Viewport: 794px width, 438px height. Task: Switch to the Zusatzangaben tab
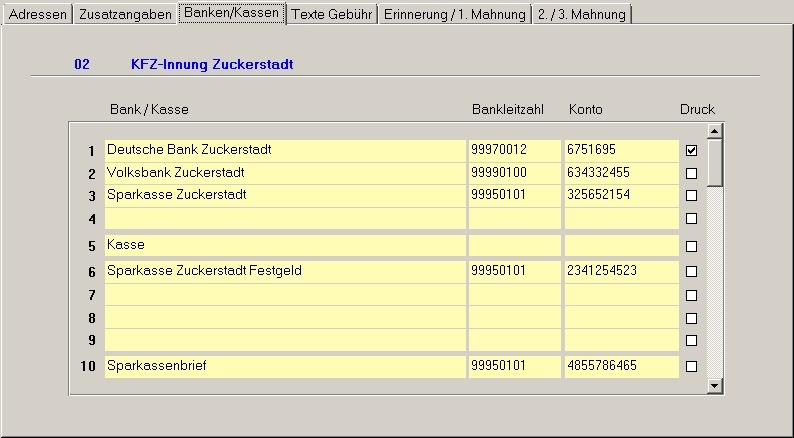point(125,14)
